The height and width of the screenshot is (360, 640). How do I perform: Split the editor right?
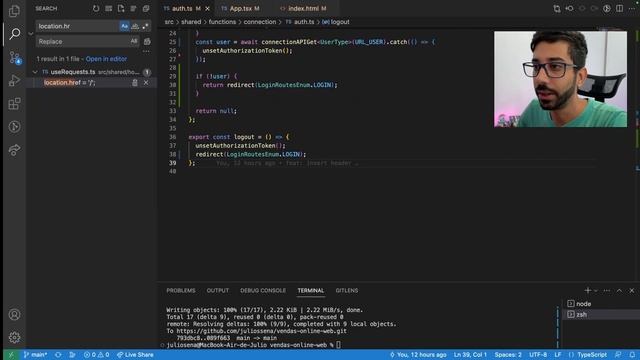[x=619, y=9]
